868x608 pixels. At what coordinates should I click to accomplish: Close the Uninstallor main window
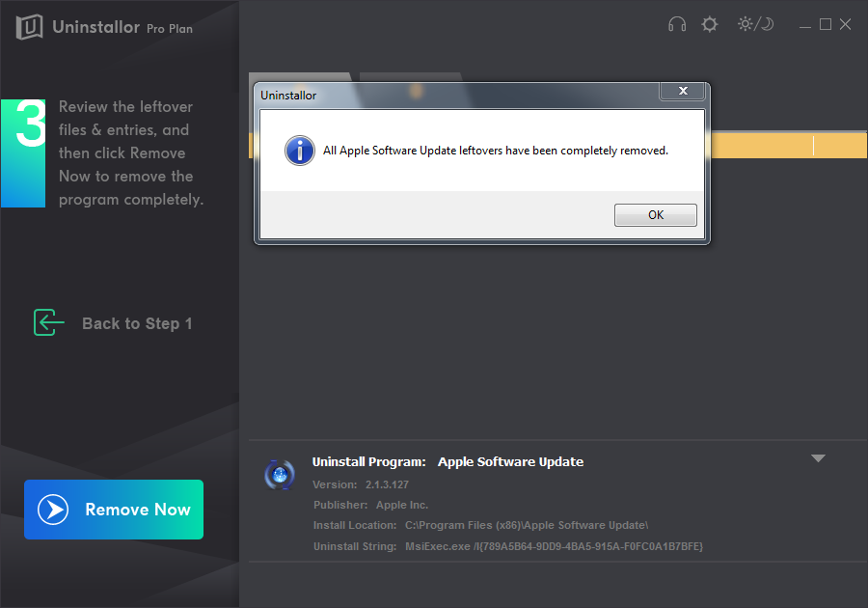pyautogui.click(x=845, y=24)
